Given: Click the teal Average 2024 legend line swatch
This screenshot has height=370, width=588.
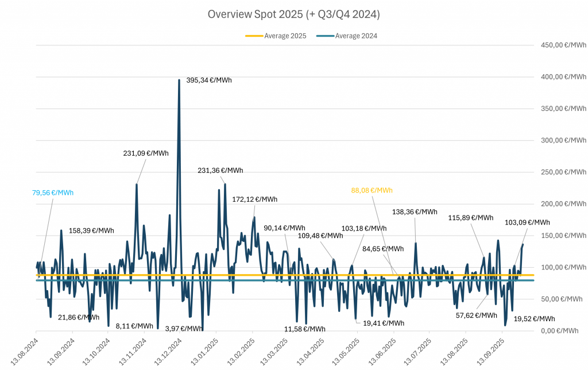Looking at the screenshot, I should [x=325, y=36].
